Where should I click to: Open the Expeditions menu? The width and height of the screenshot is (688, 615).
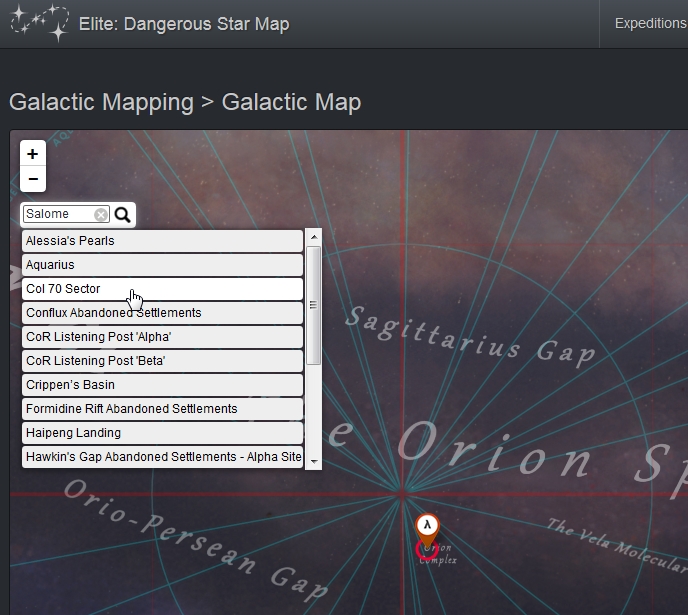click(651, 23)
